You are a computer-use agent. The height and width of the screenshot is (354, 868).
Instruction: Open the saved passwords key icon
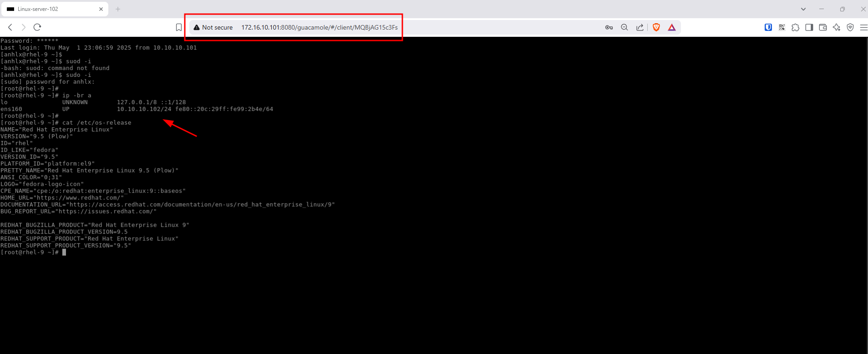point(609,27)
